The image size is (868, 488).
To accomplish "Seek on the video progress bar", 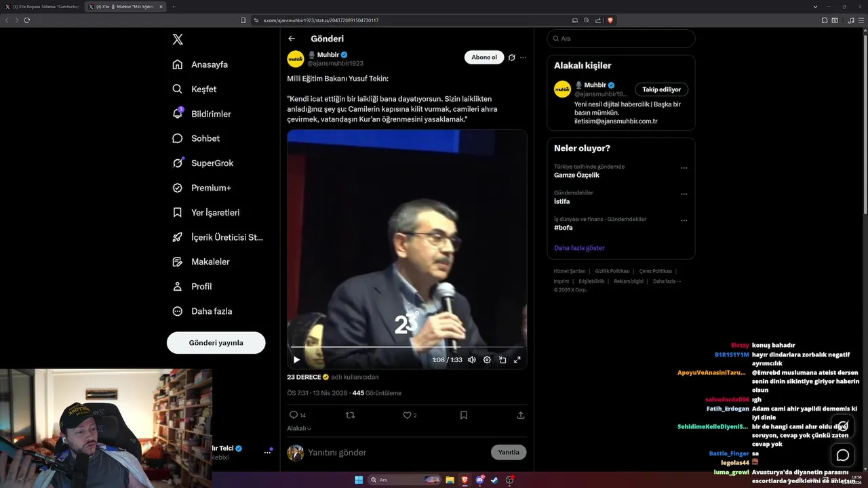I will [407, 347].
